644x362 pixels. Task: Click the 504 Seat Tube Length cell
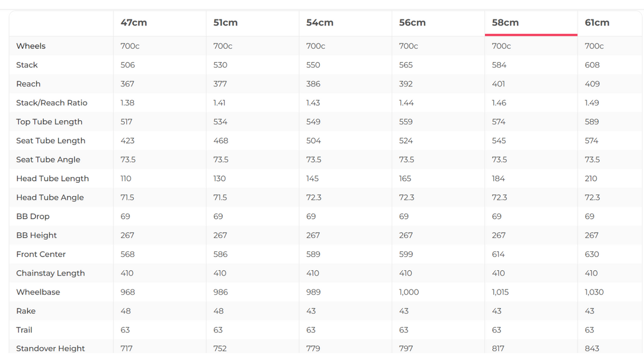point(314,141)
